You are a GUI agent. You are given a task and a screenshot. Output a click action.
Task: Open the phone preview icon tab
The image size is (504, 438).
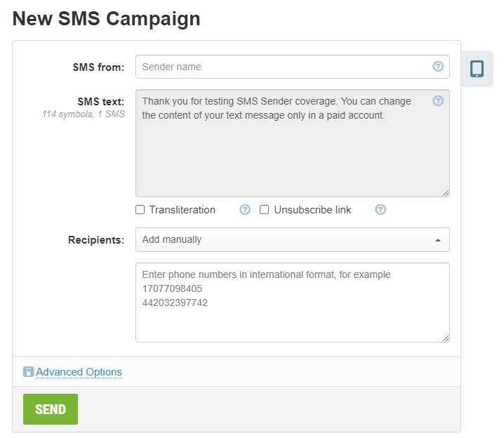click(x=477, y=69)
